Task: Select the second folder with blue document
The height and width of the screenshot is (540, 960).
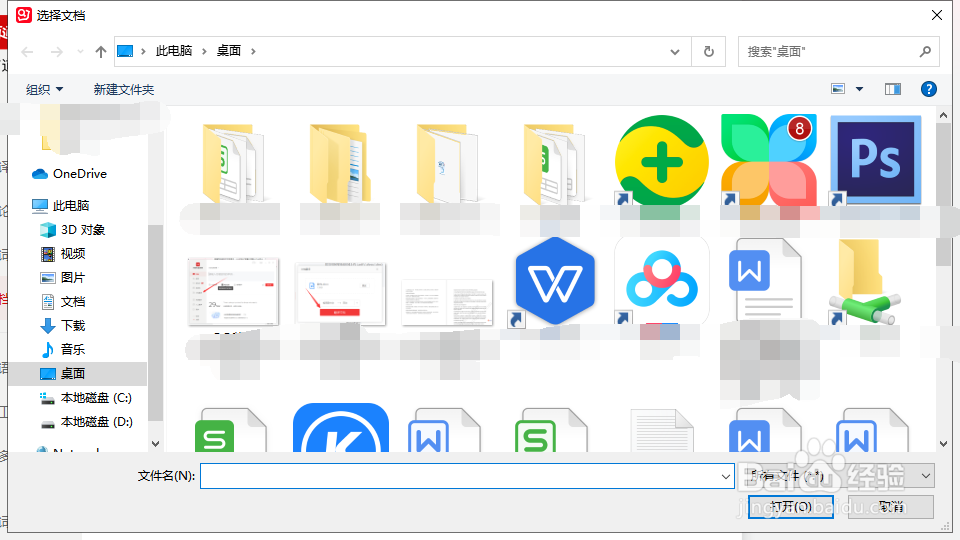Action: click(340, 163)
